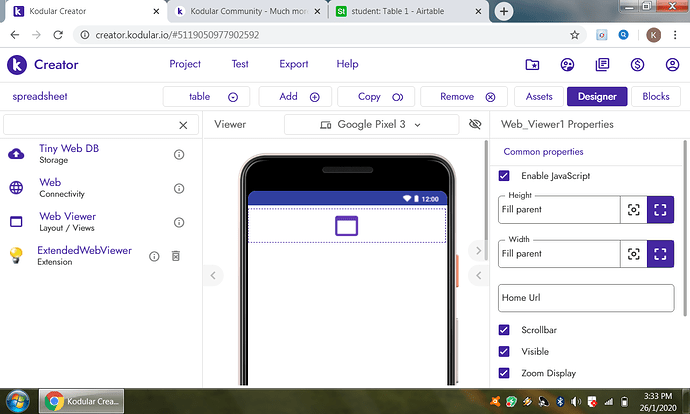Set Height to automatic
The height and width of the screenshot is (414, 690).
634,210
